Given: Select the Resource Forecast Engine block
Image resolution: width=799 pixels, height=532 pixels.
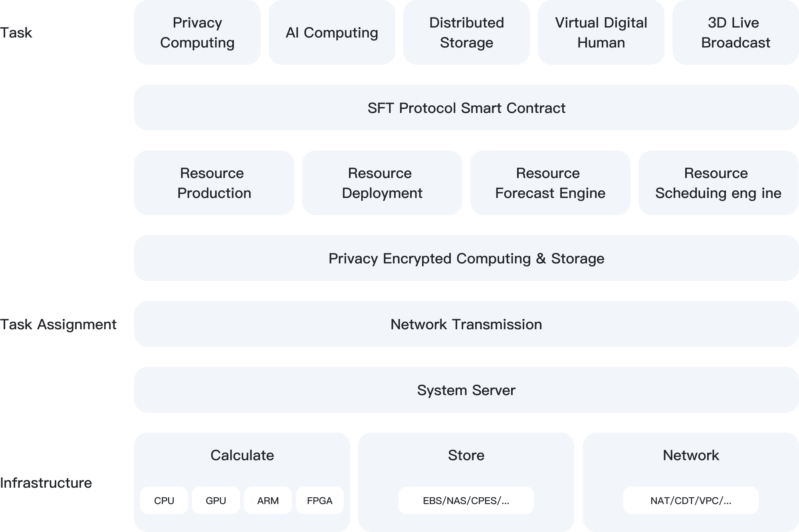Looking at the screenshot, I should pyautogui.click(x=550, y=183).
